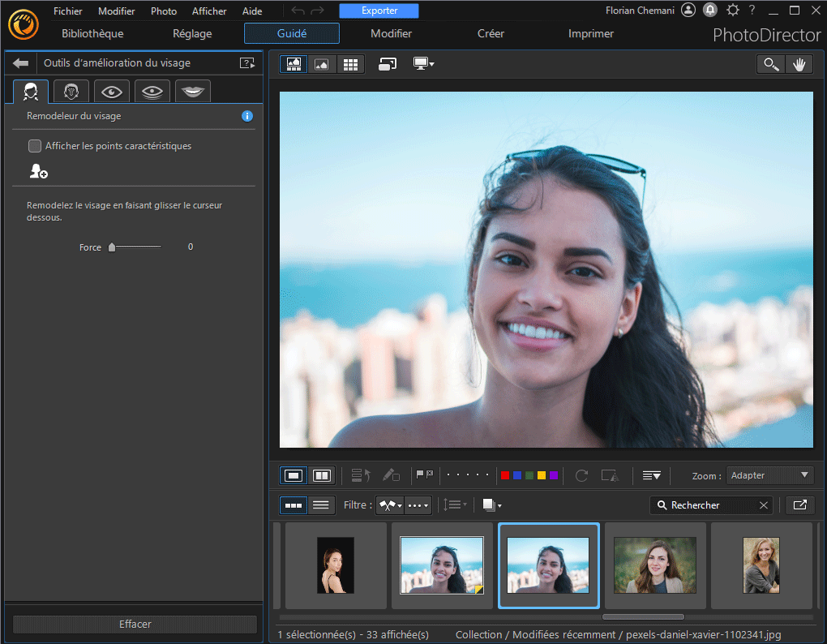Click the Effacer button
Image resolution: width=827 pixels, height=644 pixels.
[135, 624]
